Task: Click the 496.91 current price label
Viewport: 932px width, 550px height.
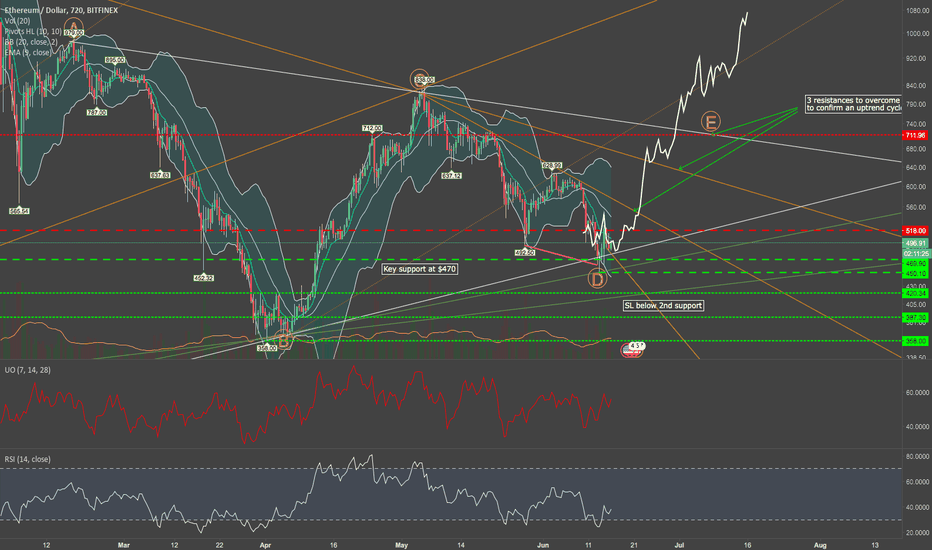Action: tap(915, 243)
